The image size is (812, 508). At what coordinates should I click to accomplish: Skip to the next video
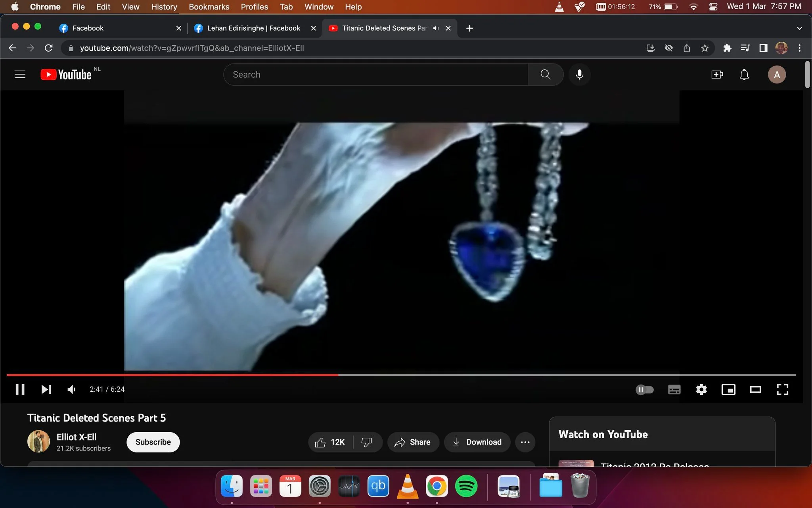coord(46,389)
